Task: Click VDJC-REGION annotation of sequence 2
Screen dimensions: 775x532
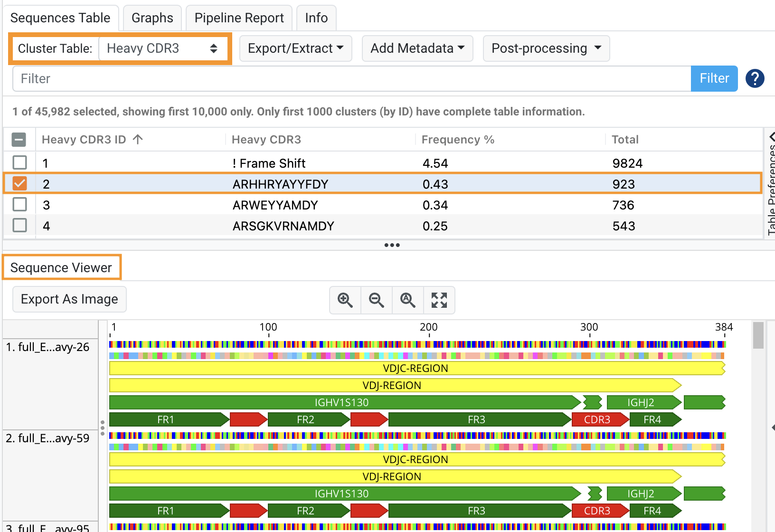Action: 417,459
